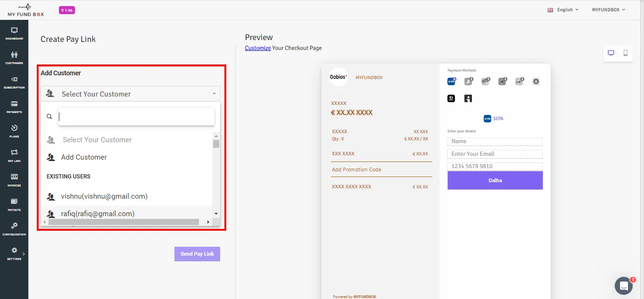This screenshot has height=299, width=644.
Task: Open the Customize checkout page link
Action: tap(258, 48)
